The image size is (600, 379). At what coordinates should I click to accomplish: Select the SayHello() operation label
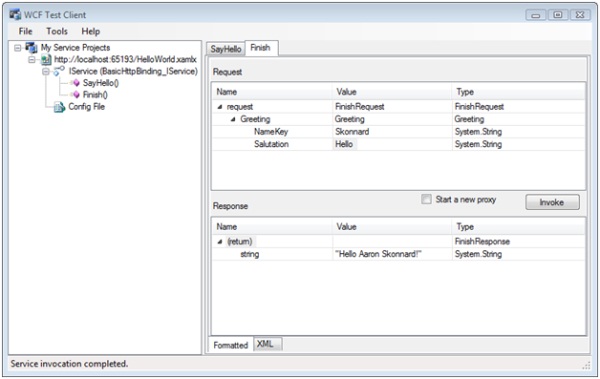click(x=101, y=83)
